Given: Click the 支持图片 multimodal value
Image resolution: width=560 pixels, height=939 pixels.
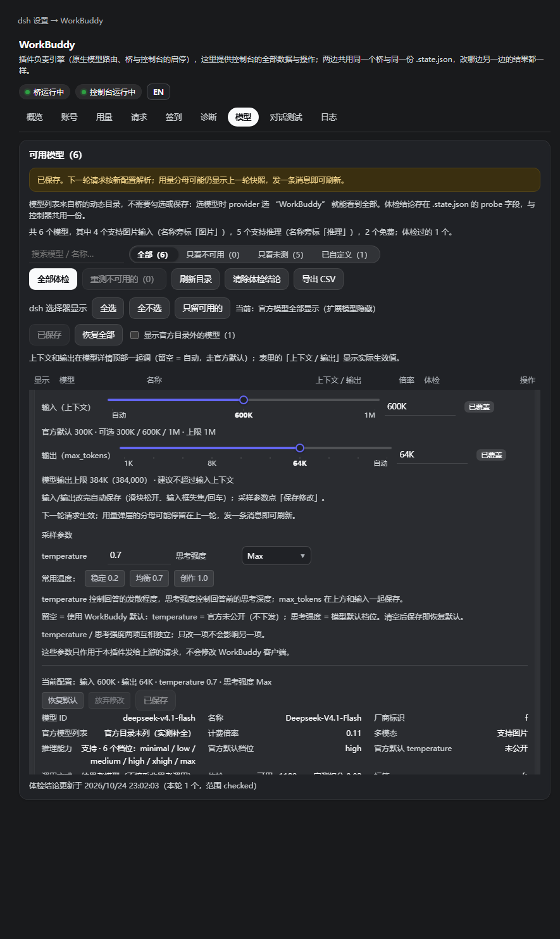Looking at the screenshot, I should tap(513, 733).
